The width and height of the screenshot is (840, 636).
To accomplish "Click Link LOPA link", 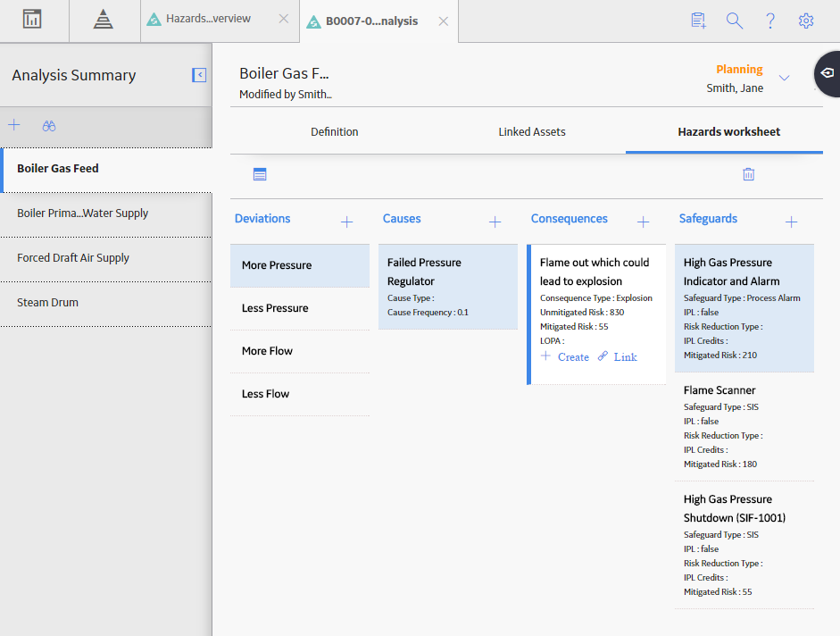I will (x=618, y=357).
